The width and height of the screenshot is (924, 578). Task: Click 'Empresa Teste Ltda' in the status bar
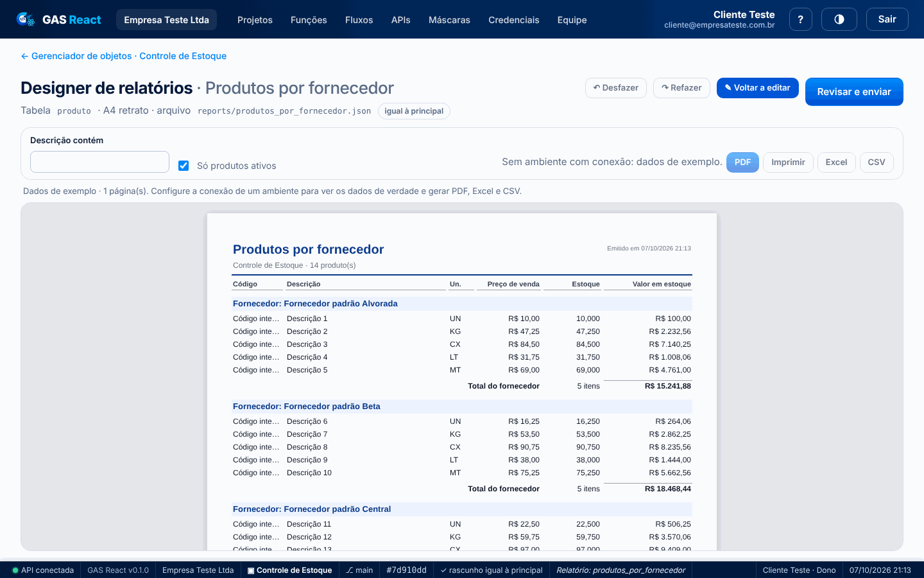pyautogui.click(x=198, y=570)
